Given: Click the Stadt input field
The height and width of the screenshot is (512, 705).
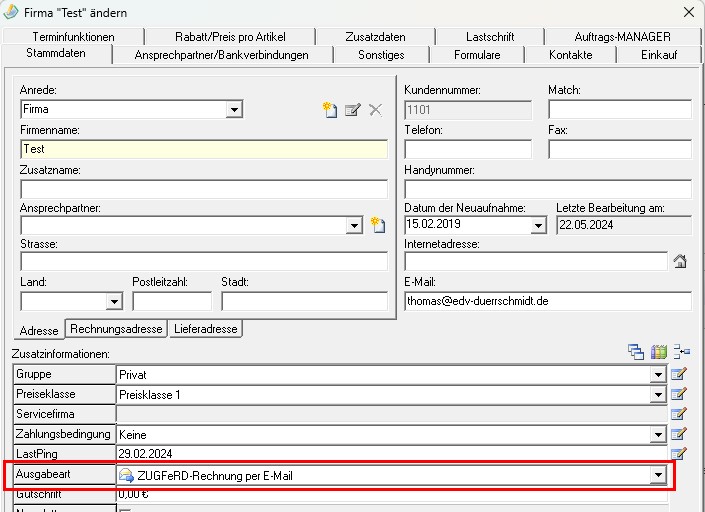Looking at the screenshot, I should [x=304, y=301].
